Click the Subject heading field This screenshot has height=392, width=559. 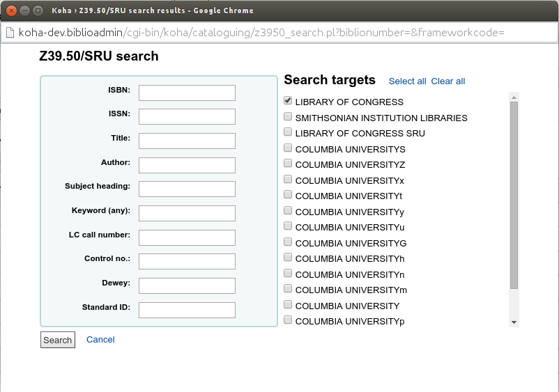187,189
